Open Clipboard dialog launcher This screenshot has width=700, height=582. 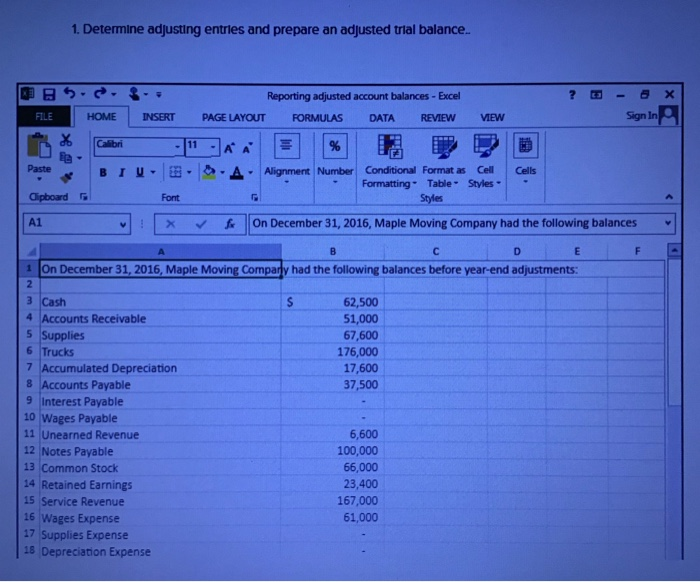point(83,196)
